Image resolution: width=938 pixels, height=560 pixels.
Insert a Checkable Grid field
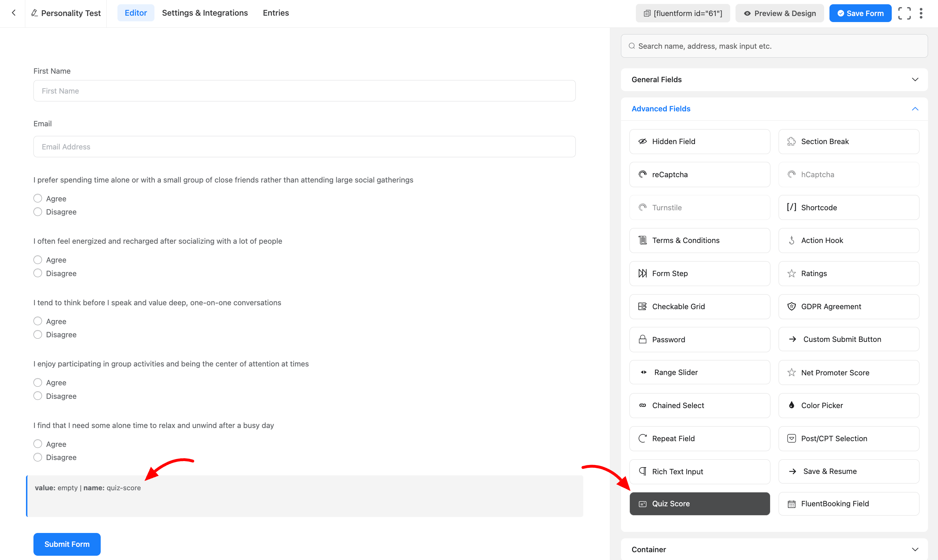(699, 306)
